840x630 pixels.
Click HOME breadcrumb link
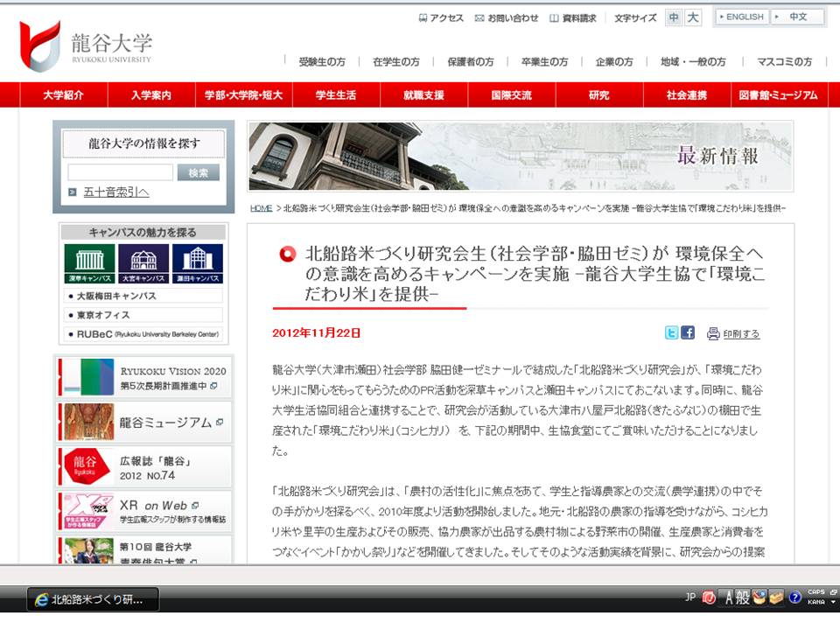point(262,208)
